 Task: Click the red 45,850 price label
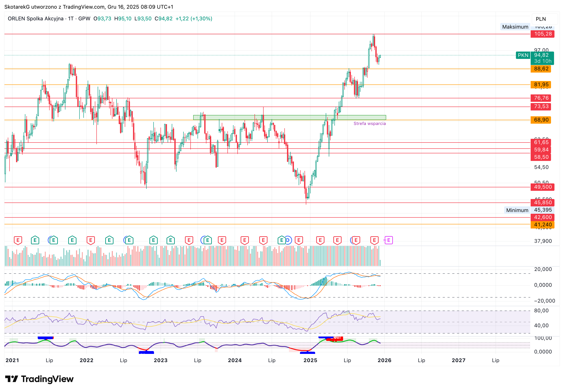point(543,203)
